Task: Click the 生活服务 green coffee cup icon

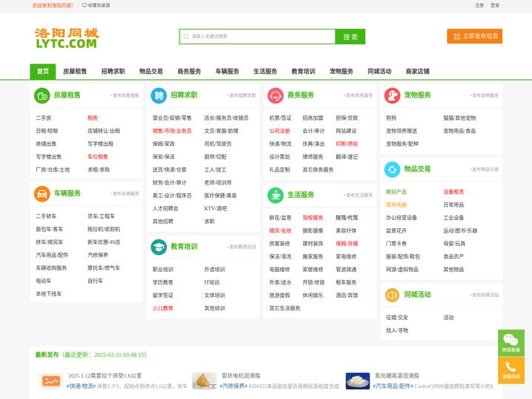Action: coord(276,195)
